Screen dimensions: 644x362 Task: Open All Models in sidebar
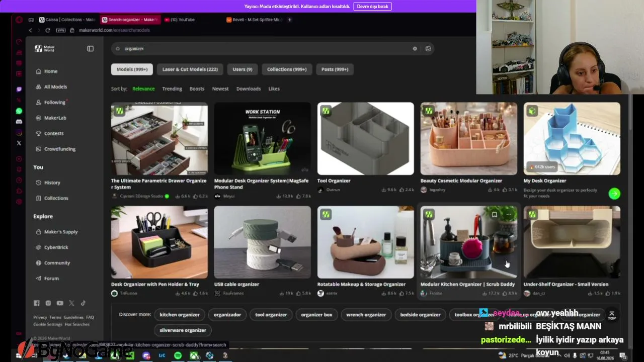pyautogui.click(x=51, y=87)
